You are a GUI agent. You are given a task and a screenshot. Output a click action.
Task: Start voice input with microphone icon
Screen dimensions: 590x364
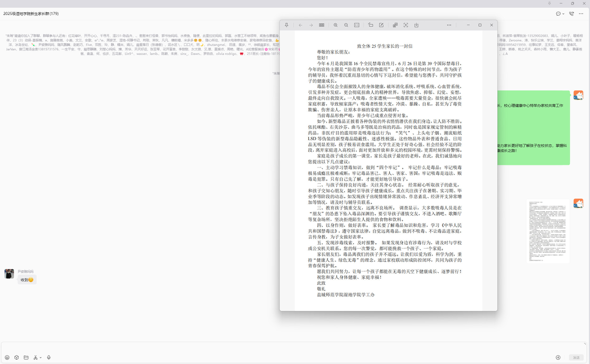click(49, 357)
